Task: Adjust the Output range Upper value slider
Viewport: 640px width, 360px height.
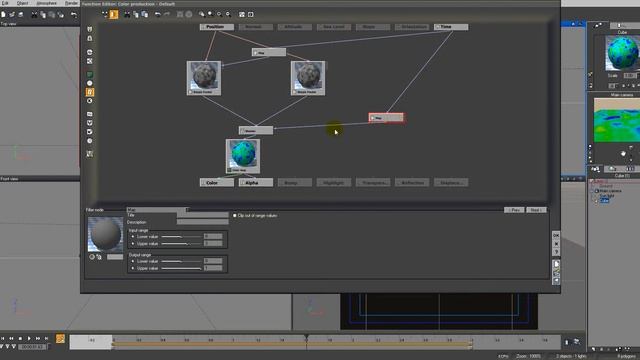Action: (181, 268)
